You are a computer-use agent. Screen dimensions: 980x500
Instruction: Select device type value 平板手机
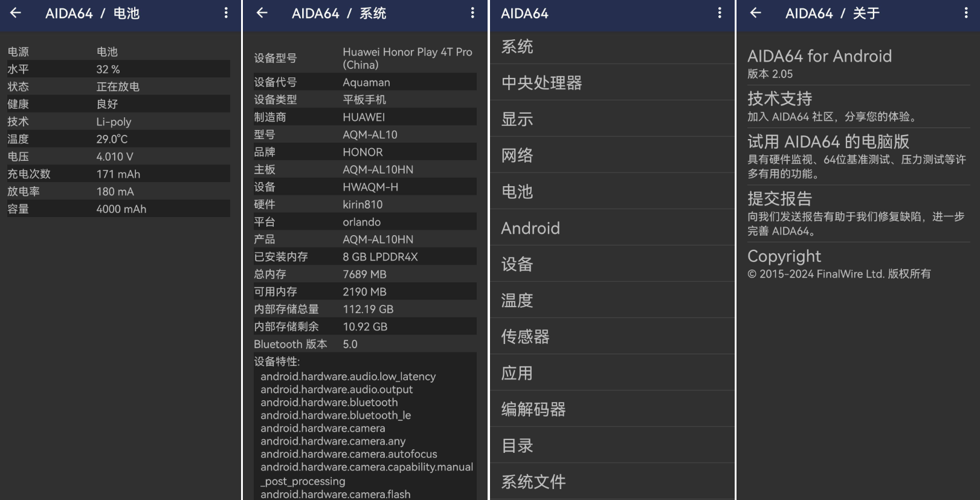(x=364, y=100)
